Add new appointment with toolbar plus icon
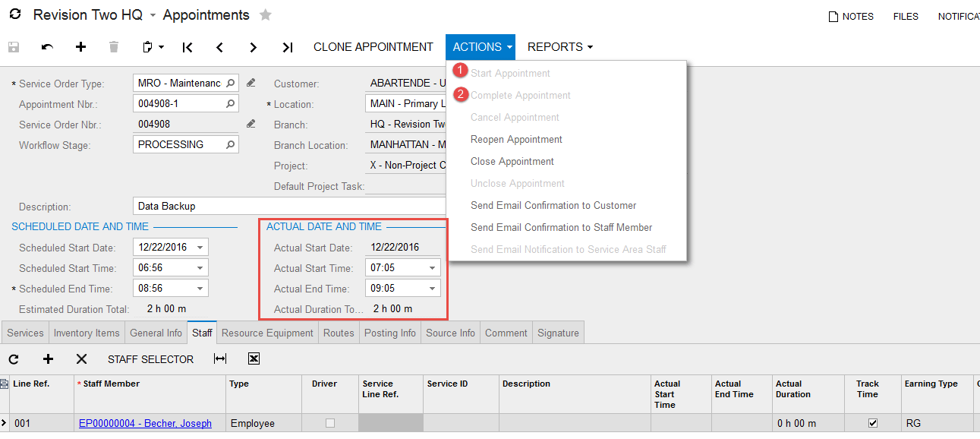This screenshot has height=439, width=980. tap(80, 47)
